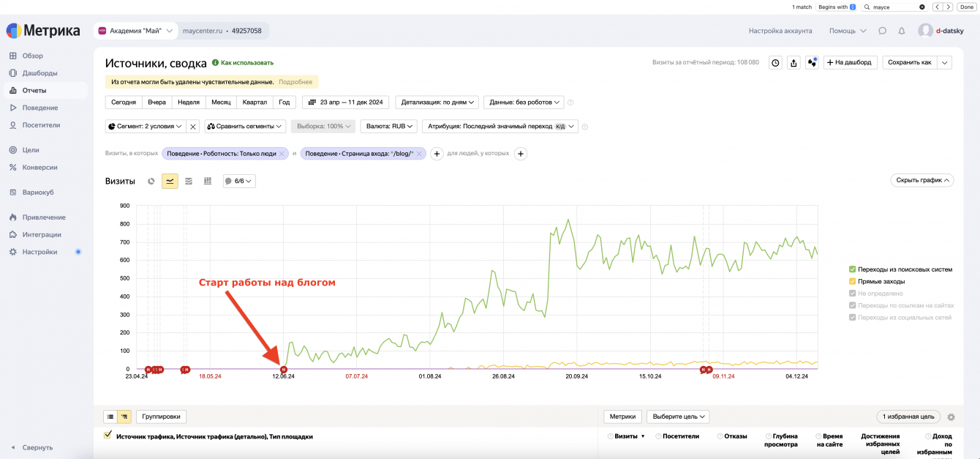This screenshot has height=459, width=980.
Task: Open 'Детализация: по дням' dropdown
Action: tap(437, 102)
